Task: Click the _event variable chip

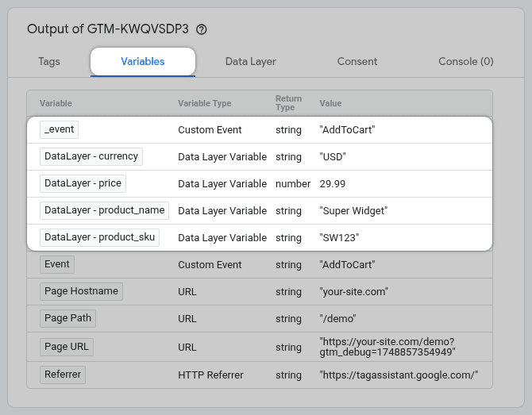Action: click(x=59, y=129)
